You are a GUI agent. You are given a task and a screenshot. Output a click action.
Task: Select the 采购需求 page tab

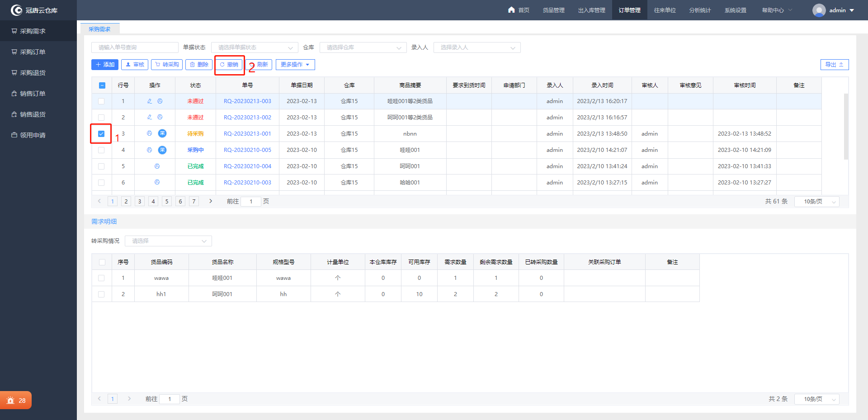[100, 29]
